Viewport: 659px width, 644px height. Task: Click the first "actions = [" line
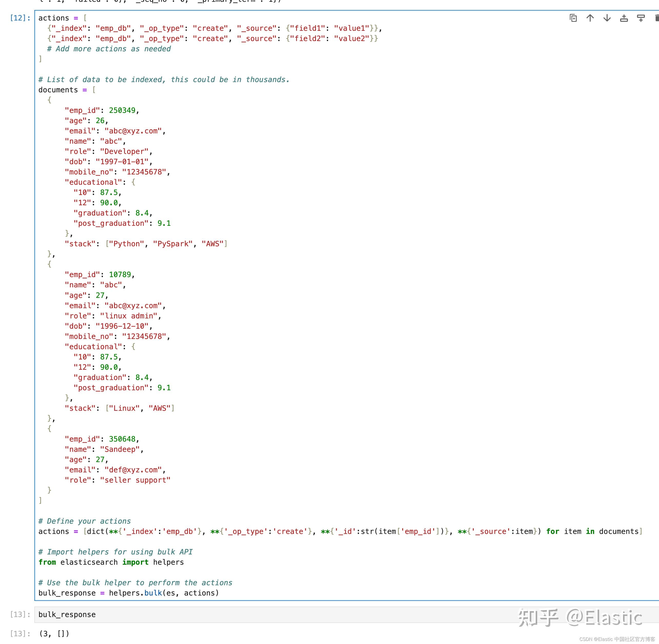[x=63, y=18]
